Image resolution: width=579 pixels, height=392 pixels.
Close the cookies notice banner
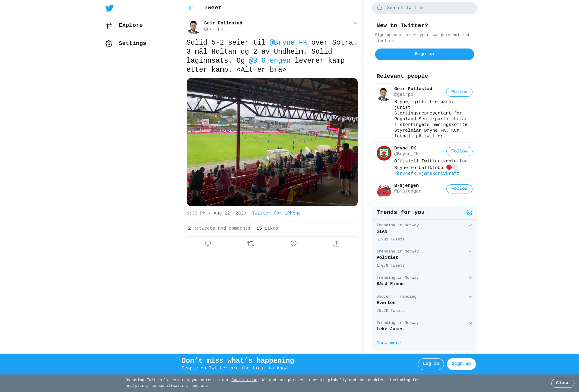[563, 383]
